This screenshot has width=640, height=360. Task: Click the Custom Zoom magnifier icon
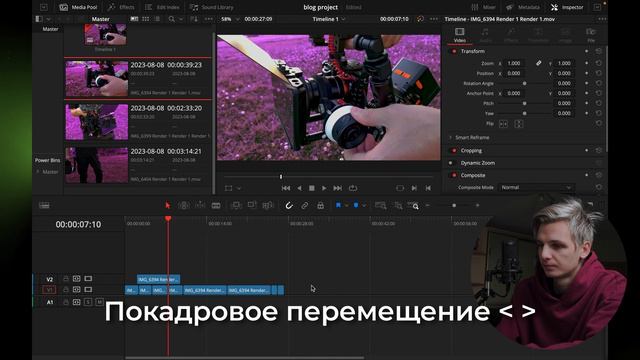point(413,206)
